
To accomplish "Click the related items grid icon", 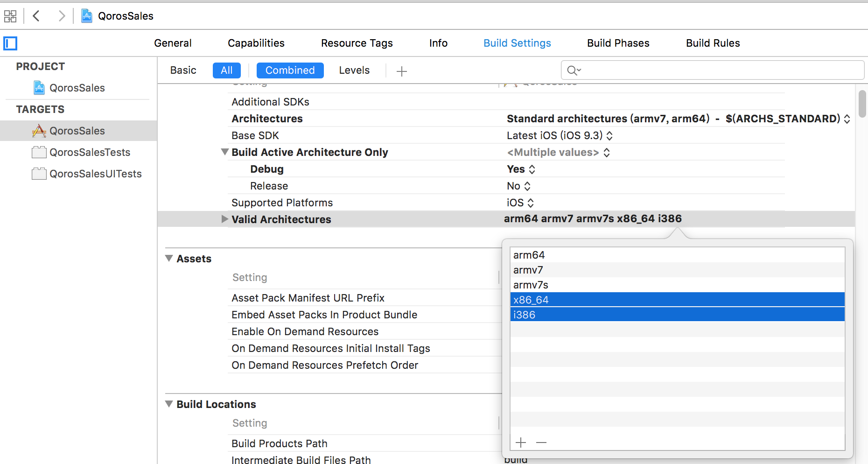I will point(10,16).
